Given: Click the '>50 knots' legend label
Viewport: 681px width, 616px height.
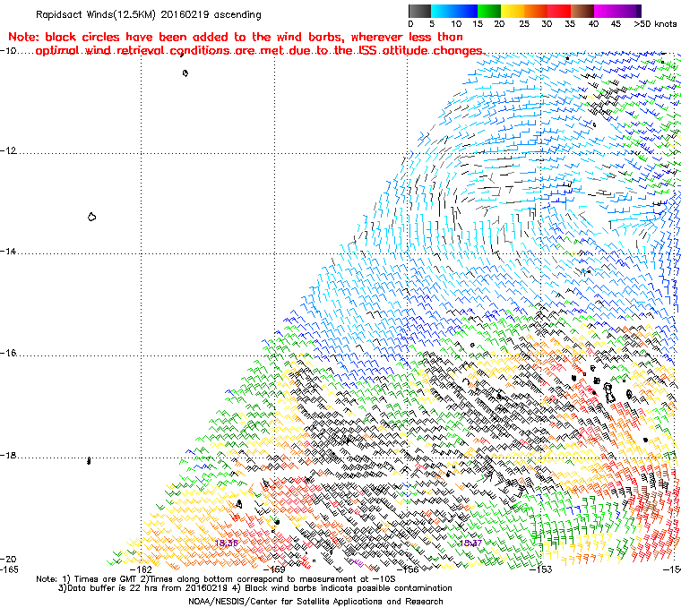Looking at the screenshot, I should (x=655, y=24).
